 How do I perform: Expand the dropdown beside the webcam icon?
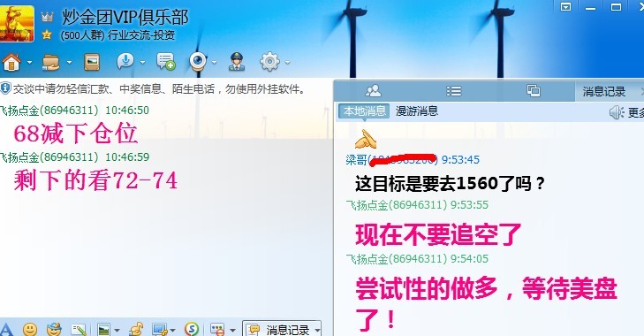click(x=214, y=63)
